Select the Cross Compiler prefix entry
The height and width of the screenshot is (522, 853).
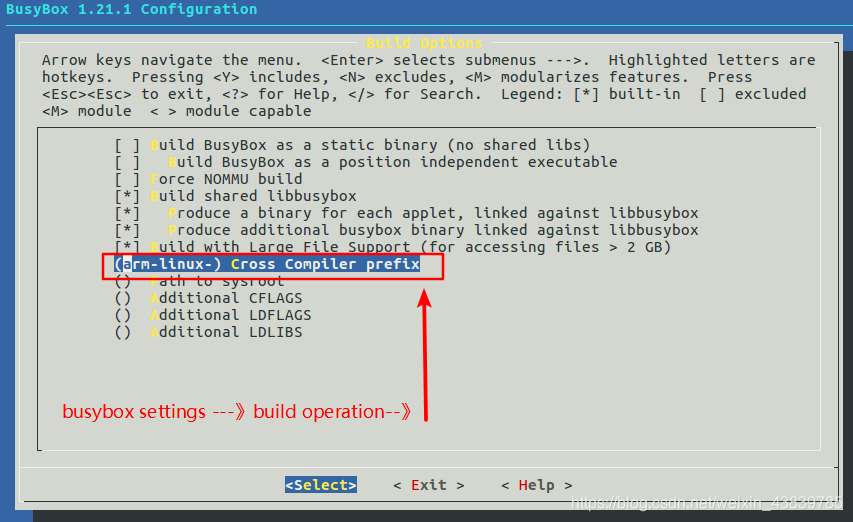coord(267,264)
